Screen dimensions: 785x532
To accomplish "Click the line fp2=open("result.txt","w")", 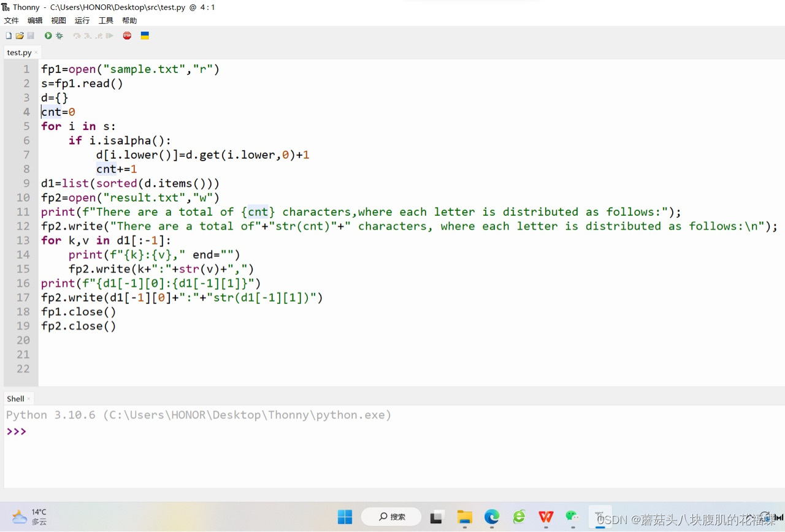I will [x=130, y=197].
